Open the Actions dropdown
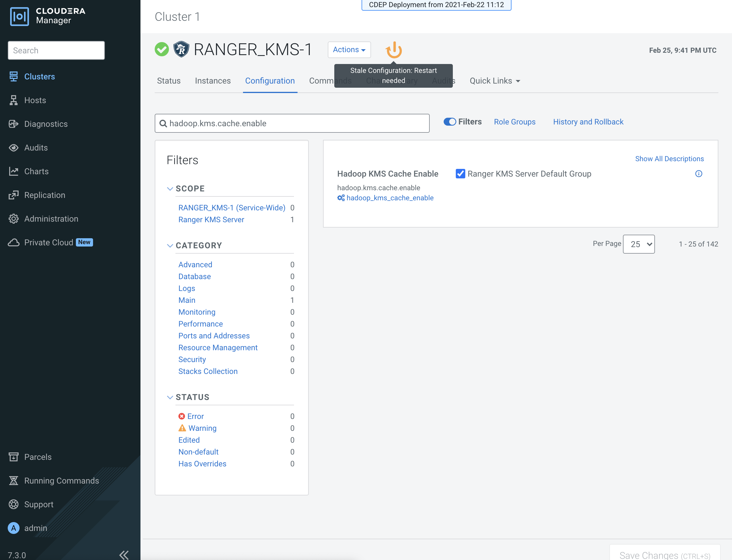 pyautogui.click(x=349, y=50)
